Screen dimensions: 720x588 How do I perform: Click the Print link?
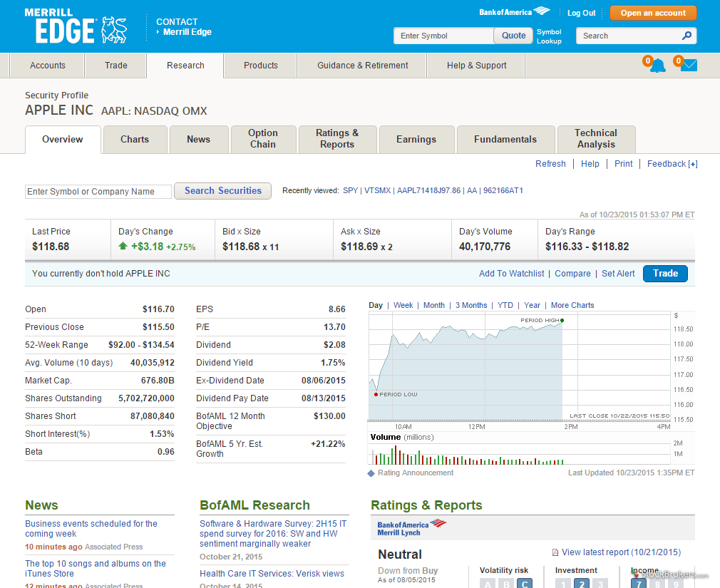pos(623,164)
